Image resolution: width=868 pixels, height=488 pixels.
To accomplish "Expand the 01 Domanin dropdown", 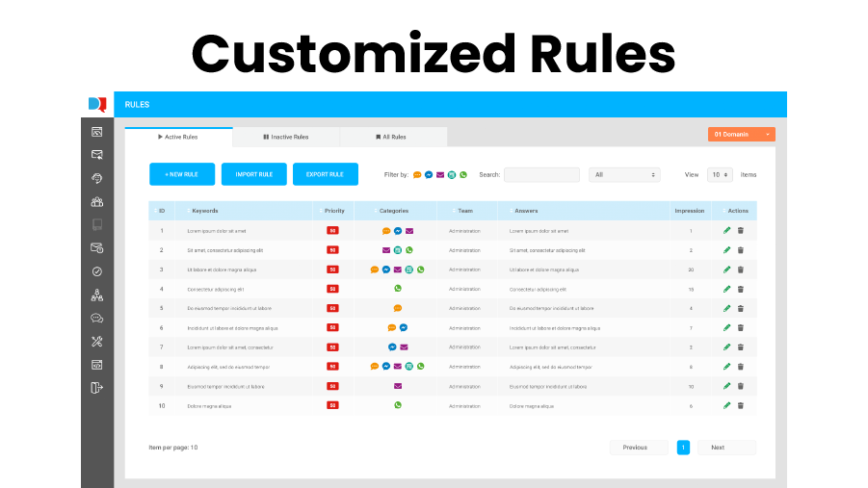I will pos(742,135).
